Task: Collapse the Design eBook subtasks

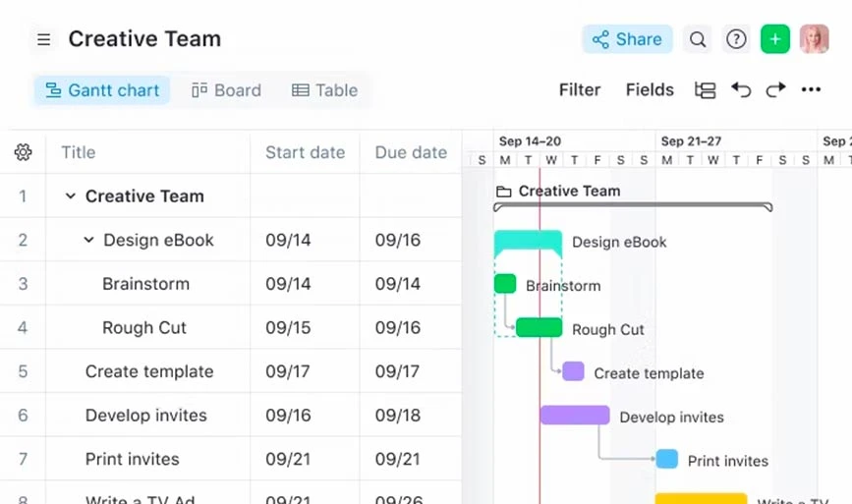Action: [88, 240]
